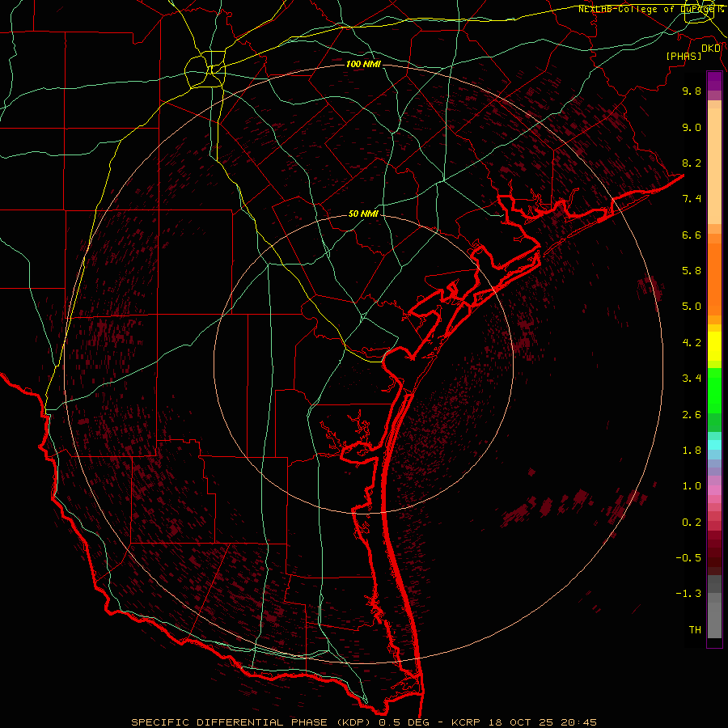Click the 3.4 scale label
This screenshot has width=728, height=728.
[x=692, y=379]
